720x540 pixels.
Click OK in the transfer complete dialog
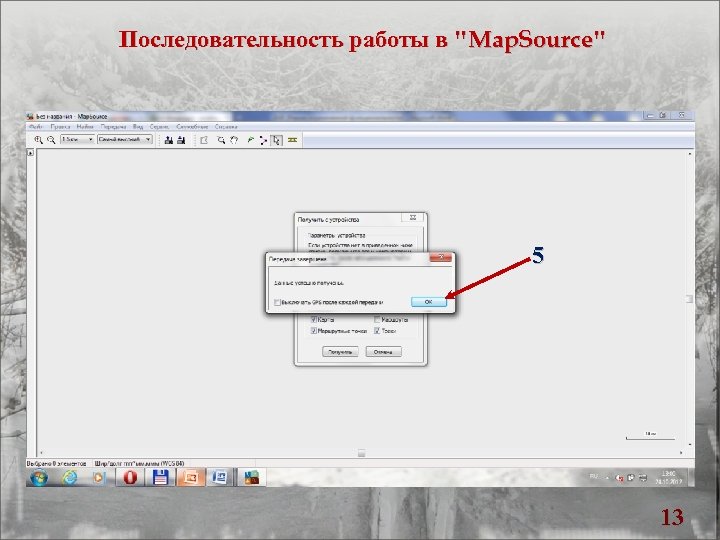tap(428, 302)
